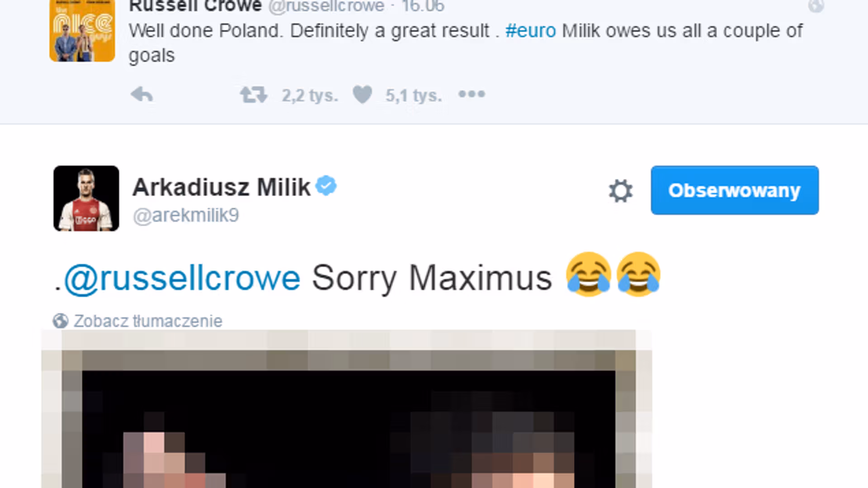Screen dimensions: 868x488
Task: Click the globe icon beside Zobacz tłumaczenie
Action: click(61, 321)
